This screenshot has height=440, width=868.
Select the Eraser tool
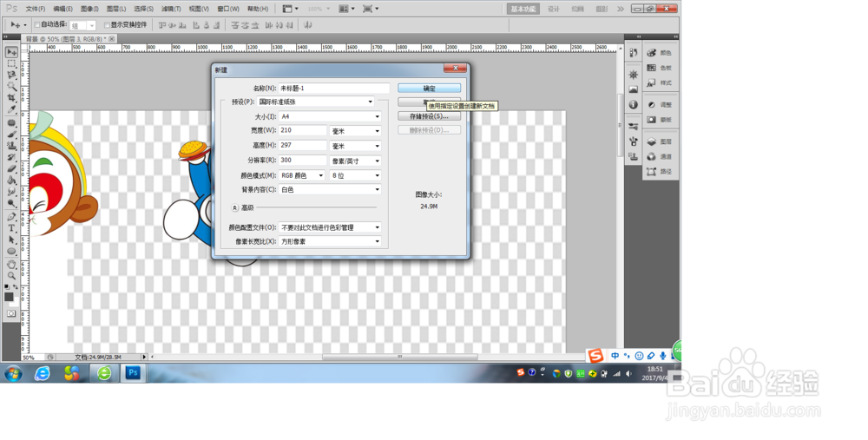[11, 168]
